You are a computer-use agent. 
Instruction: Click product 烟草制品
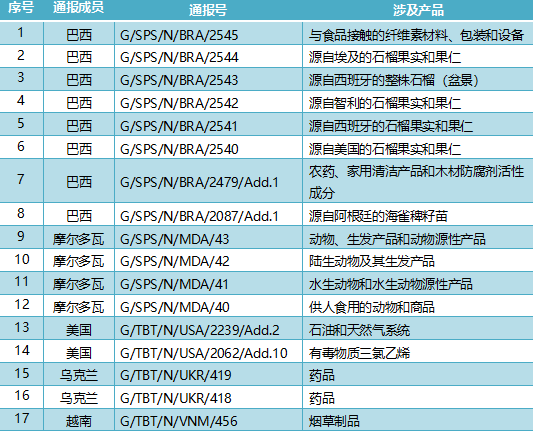tap(334, 421)
